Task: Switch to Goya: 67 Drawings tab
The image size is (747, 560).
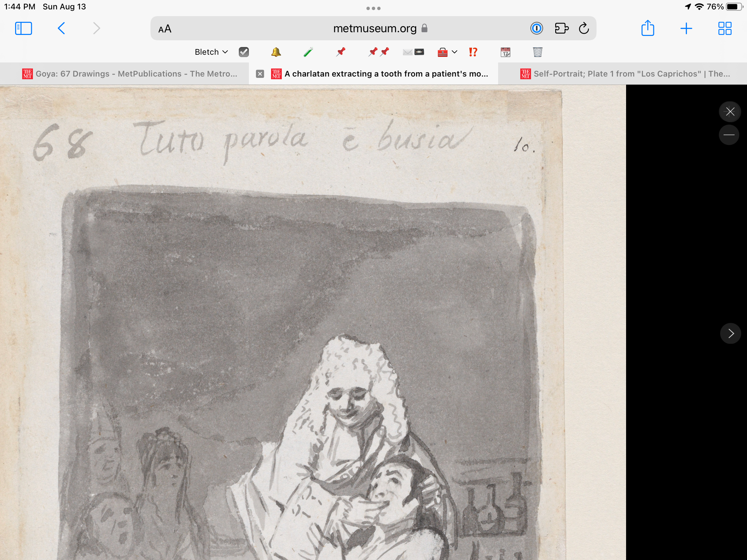Action: 124,74
